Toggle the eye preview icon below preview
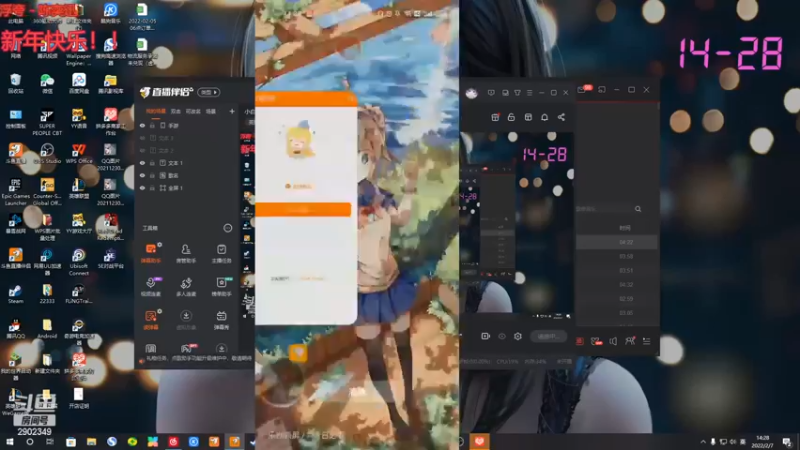Image resolution: width=800 pixels, height=450 pixels. [x=502, y=336]
